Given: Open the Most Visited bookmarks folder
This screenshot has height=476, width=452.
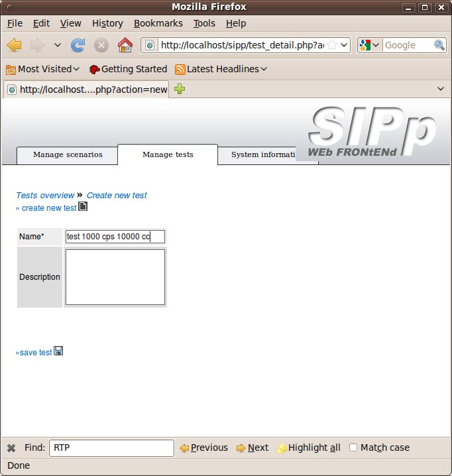Looking at the screenshot, I should point(42,69).
